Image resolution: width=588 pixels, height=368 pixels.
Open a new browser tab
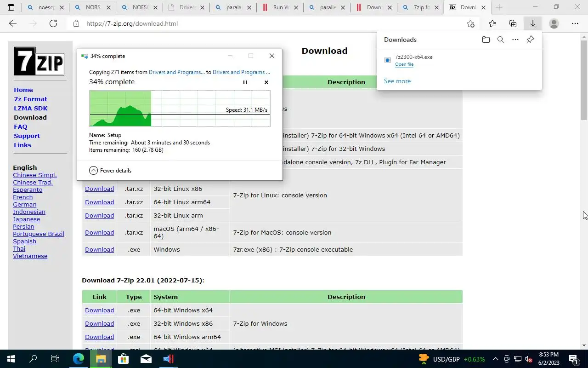tap(499, 7)
